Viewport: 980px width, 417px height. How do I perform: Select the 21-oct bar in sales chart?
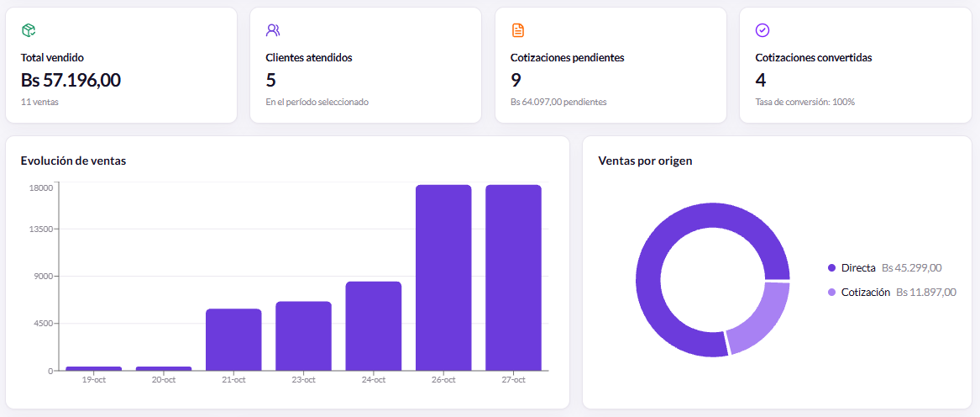tap(233, 340)
